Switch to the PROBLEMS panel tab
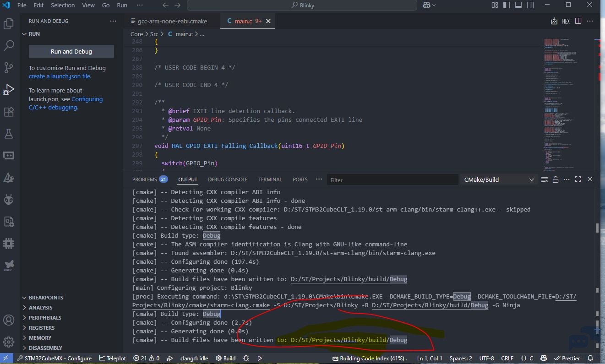 (149, 179)
